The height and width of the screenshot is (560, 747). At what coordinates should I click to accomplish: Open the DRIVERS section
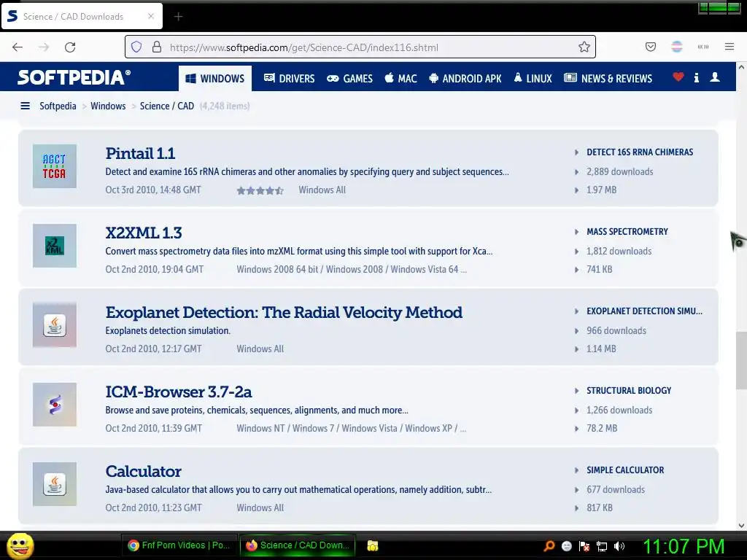(x=289, y=79)
